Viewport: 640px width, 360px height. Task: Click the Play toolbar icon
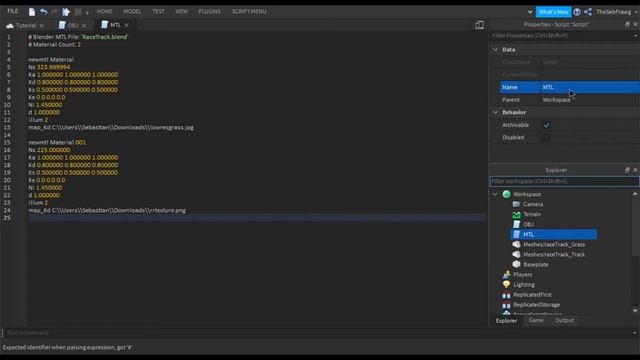[66, 12]
